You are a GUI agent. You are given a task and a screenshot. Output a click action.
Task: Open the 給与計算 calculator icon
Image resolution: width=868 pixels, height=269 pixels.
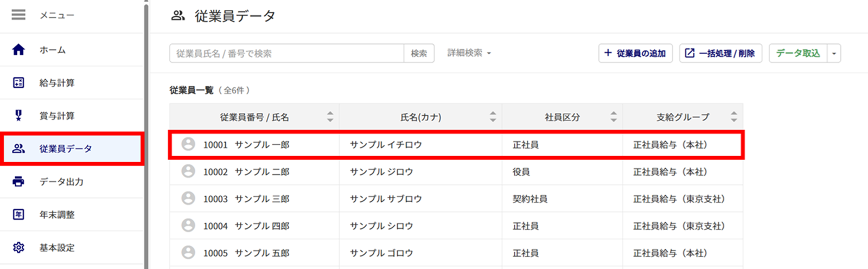pyautogui.click(x=18, y=82)
